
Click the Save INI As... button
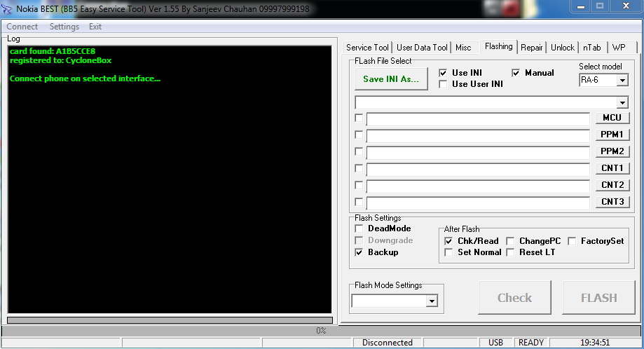click(x=391, y=78)
